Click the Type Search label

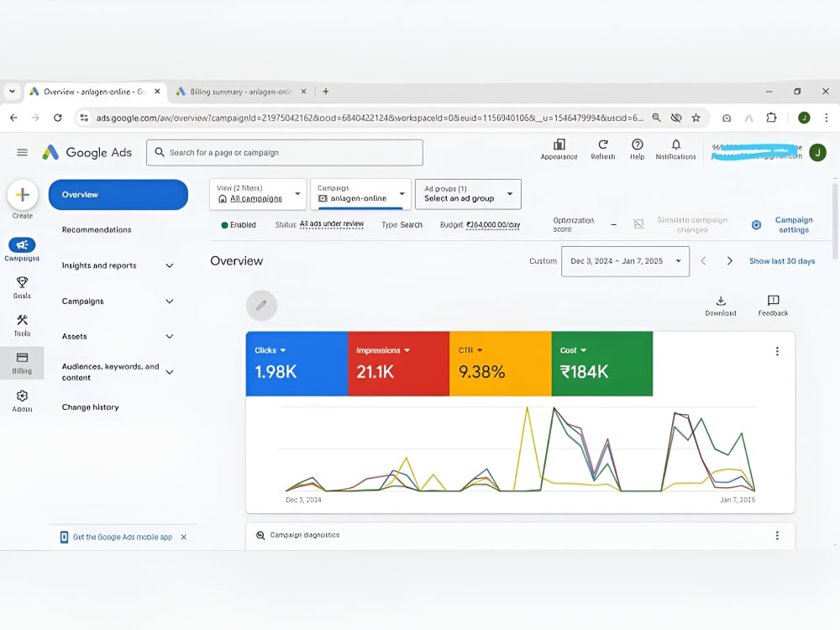click(402, 225)
